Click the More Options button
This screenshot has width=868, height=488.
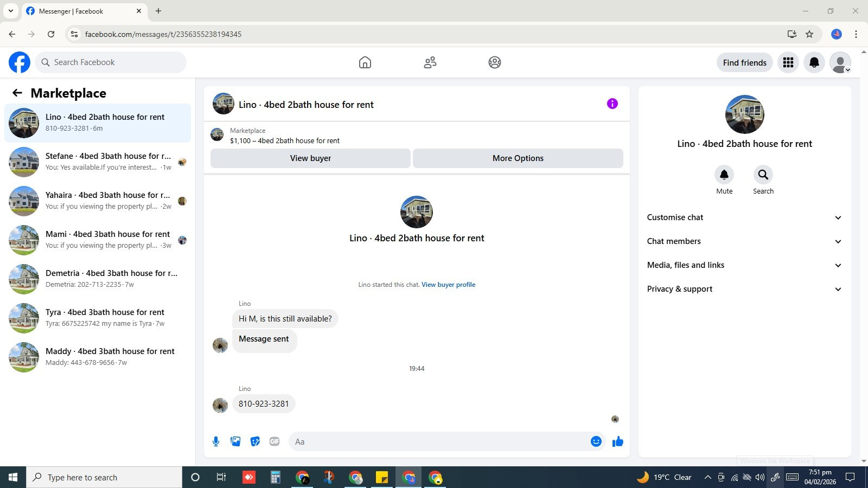[x=518, y=158]
